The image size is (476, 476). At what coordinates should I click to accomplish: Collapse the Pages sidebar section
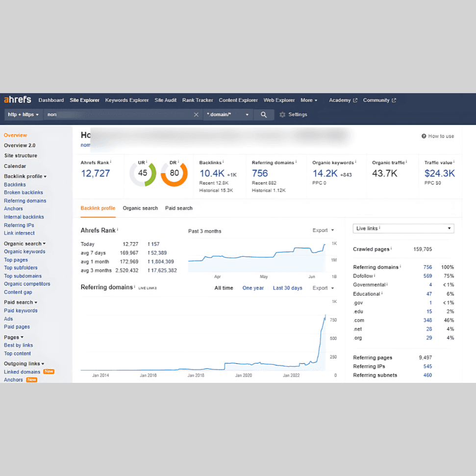13,337
